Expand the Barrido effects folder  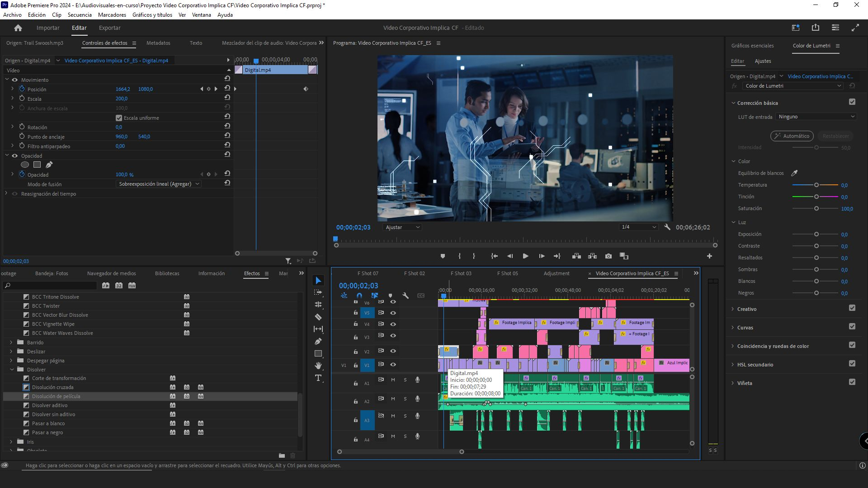point(11,343)
